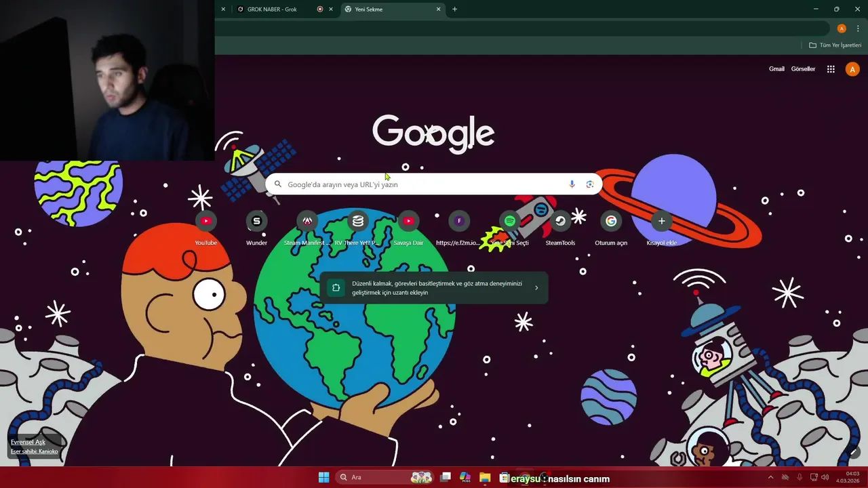Click the recording indicator on Grok tab

[x=320, y=9]
